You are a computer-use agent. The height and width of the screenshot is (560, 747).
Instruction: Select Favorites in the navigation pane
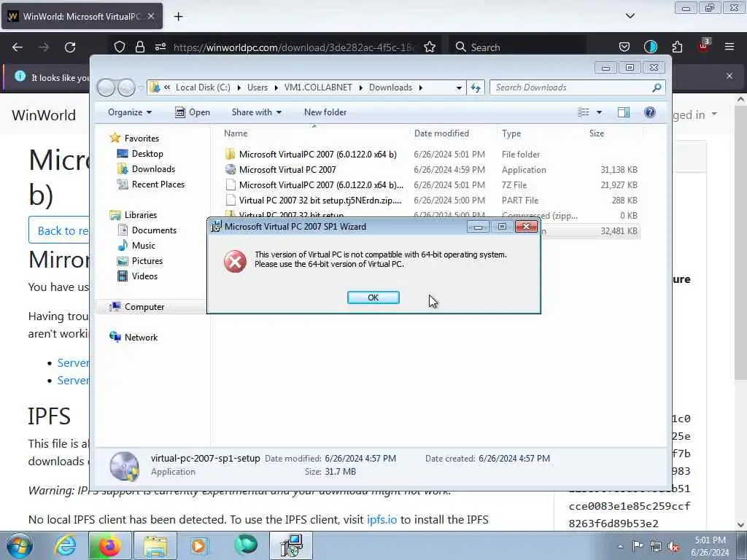[x=142, y=138]
